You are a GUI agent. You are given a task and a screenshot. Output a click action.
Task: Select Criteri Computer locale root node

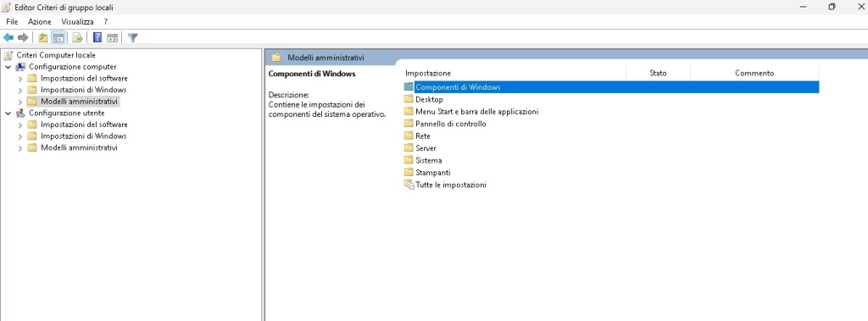(56, 55)
